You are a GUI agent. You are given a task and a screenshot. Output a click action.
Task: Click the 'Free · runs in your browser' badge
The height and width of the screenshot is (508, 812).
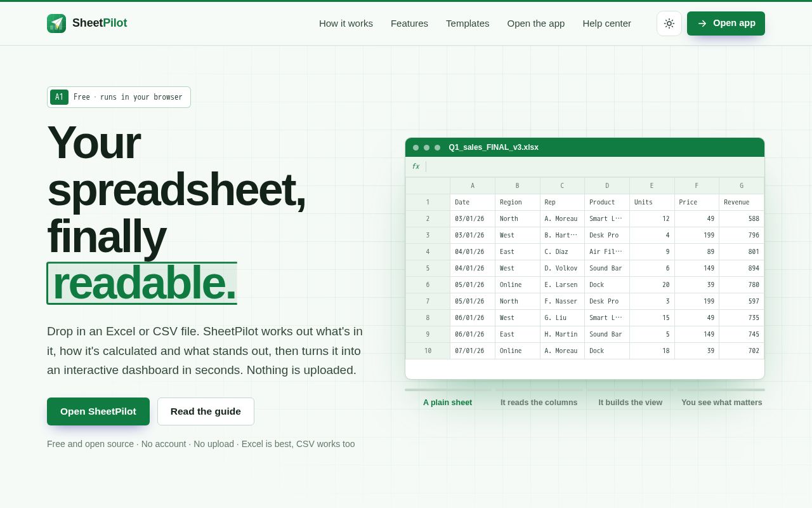pyautogui.click(x=119, y=97)
